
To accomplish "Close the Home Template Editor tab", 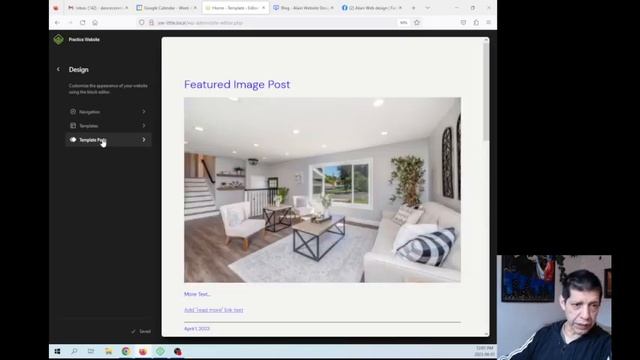I will 264,8.
